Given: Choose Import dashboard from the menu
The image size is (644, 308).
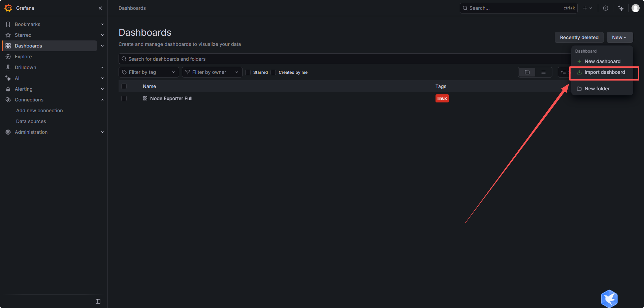Looking at the screenshot, I should pos(602,72).
